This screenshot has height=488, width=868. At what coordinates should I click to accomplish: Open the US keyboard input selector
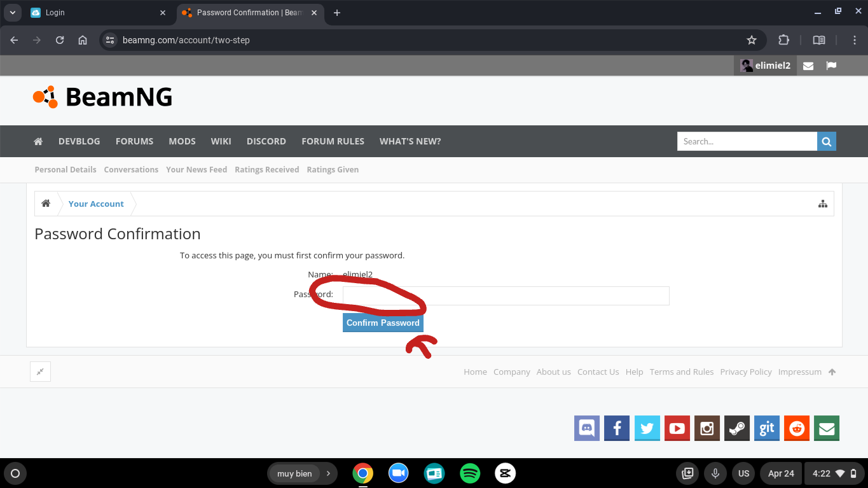744,473
